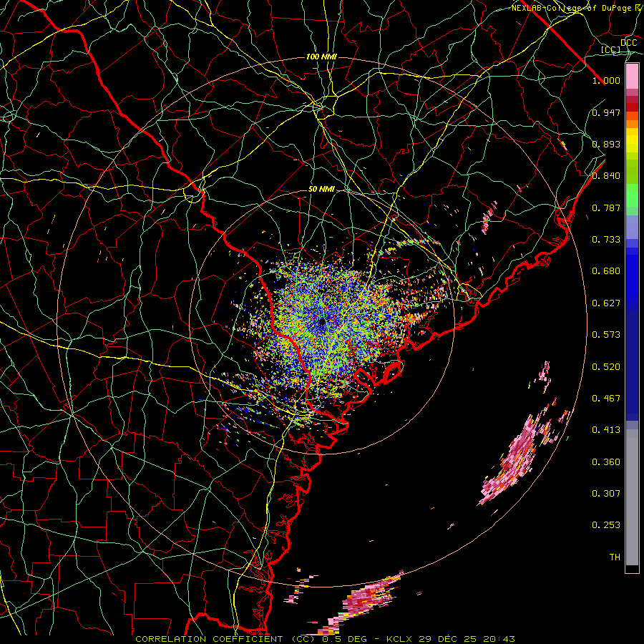Screen dimensions: 644x644
Task: Click the 0.520 scale value
Action: click(606, 367)
